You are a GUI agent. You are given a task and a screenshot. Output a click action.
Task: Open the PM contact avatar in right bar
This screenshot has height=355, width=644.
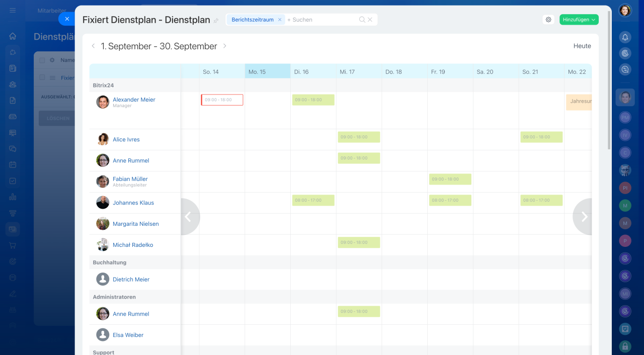pyautogui.click(x=625, y=117)
